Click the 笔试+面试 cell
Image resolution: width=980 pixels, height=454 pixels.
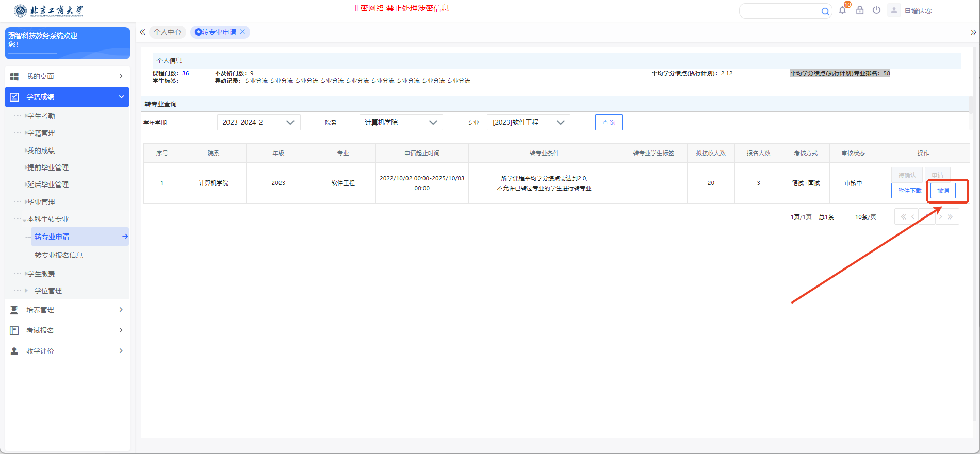pos(806,183)
